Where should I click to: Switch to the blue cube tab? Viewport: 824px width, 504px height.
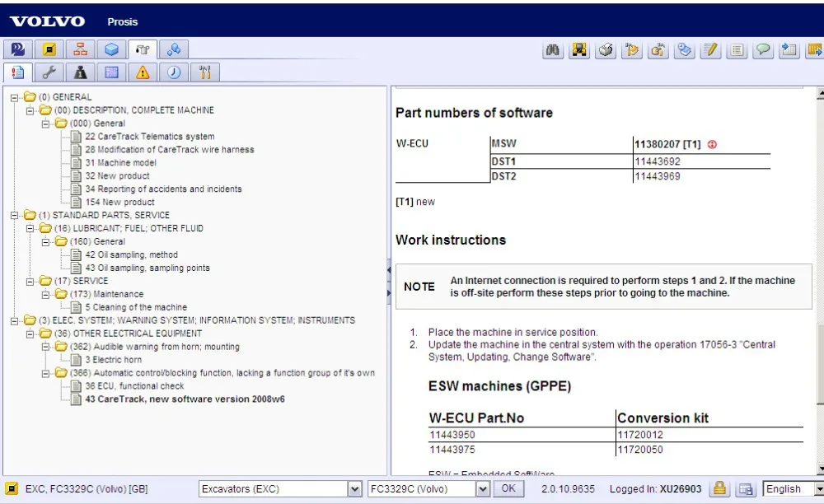111,49
